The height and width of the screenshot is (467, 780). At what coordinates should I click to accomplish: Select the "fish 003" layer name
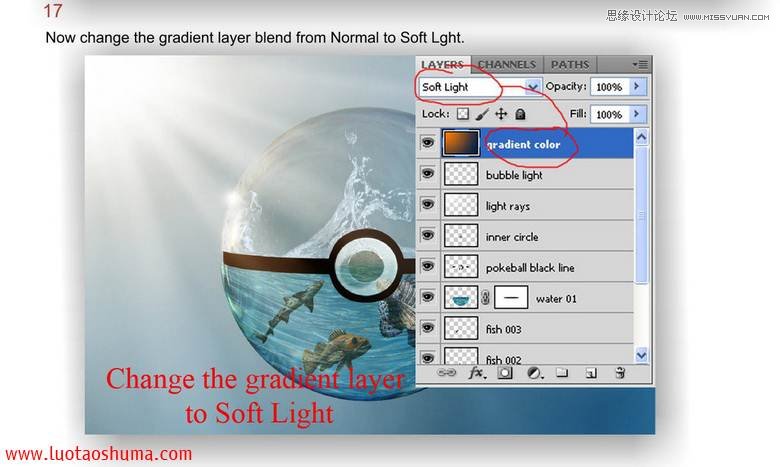pyautogui.click(x=503, y=330)
